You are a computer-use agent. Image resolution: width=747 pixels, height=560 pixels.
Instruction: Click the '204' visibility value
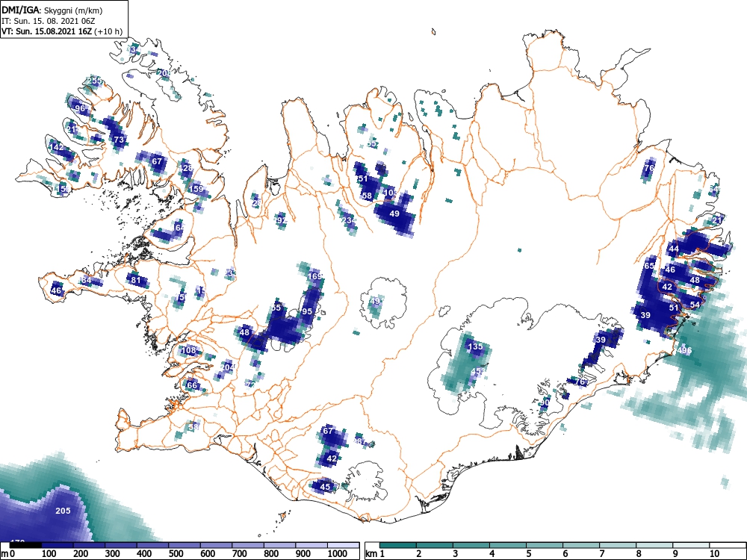[228, 367]
